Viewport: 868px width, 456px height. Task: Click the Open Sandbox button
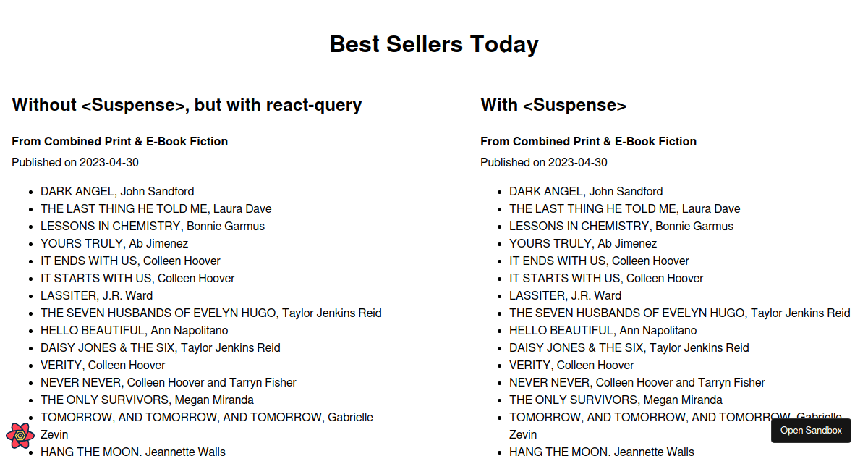pyautogui.click(x=811, y=431)
